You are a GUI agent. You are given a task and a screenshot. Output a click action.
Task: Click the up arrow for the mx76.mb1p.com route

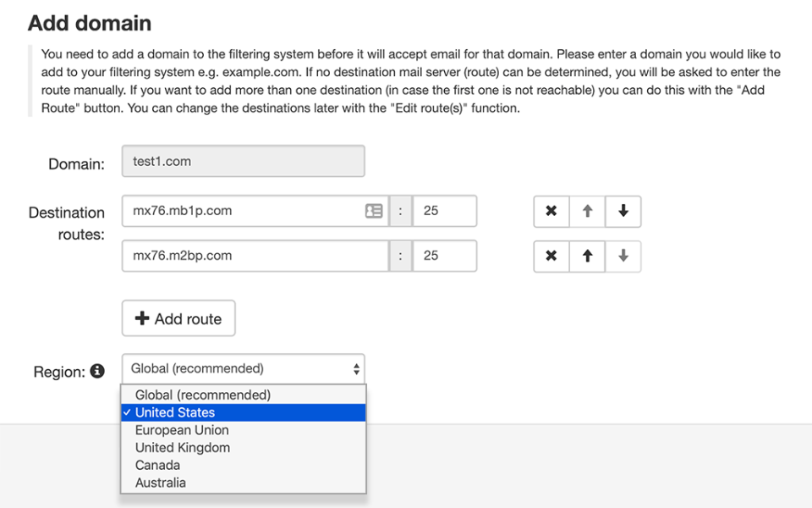click(x=587, y=211)
